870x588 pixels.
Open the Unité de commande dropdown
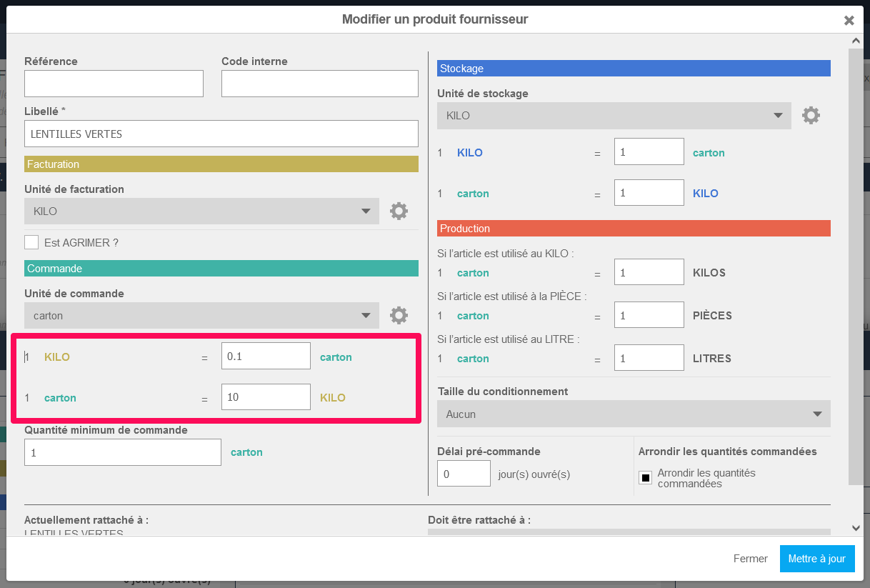201,316
